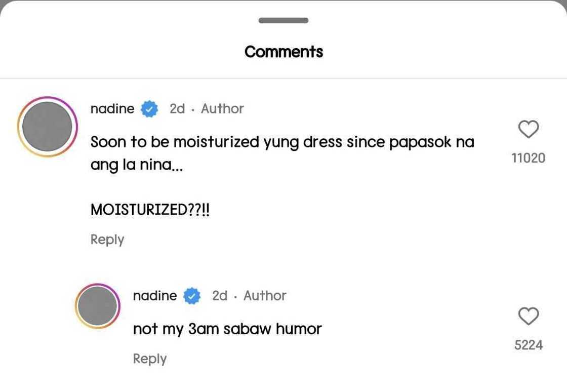Like the "Soon to be moisturized" comment
The image size is (567, 392).
[x=529, y=130]
